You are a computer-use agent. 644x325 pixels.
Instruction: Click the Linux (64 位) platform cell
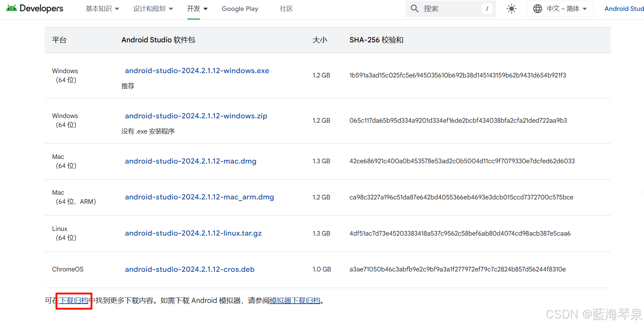tap(64, 233)
